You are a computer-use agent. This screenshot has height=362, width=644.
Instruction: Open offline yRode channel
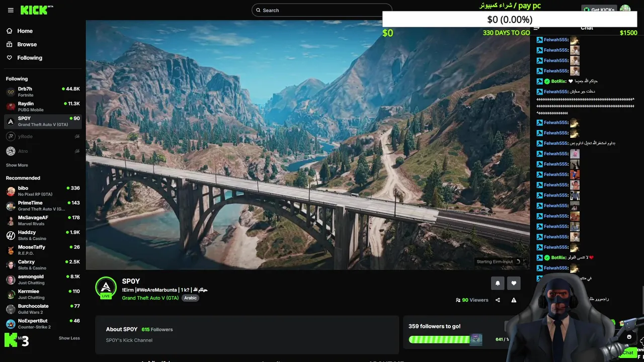(x=43, y=136)
